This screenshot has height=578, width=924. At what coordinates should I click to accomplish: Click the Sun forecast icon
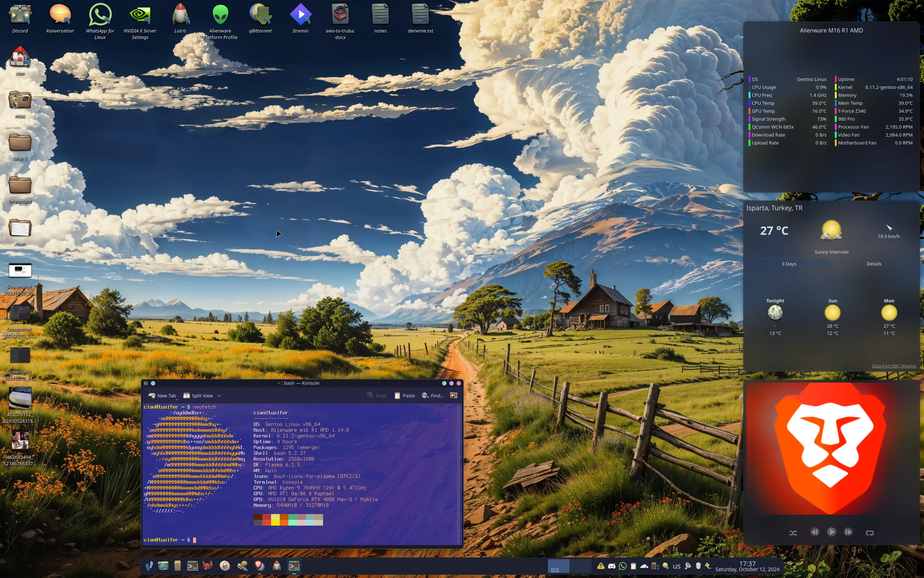832,313
